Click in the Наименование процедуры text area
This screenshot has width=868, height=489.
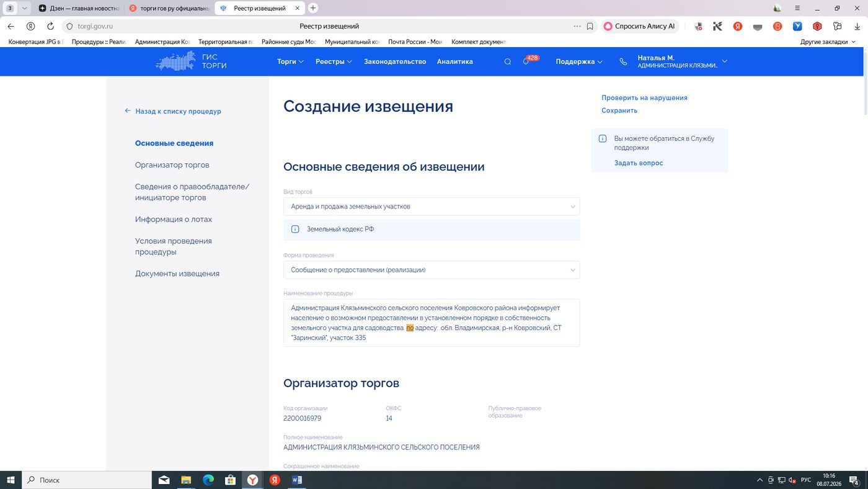tap(432, 323)
